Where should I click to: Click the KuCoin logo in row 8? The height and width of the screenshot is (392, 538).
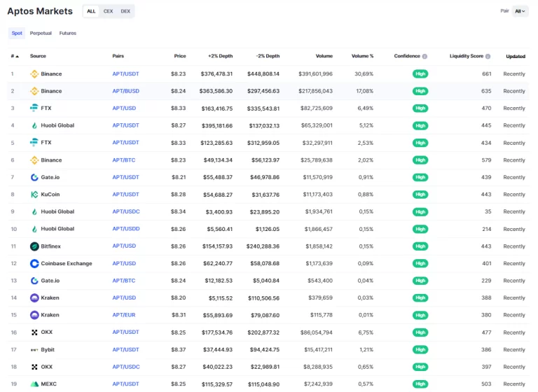pos(34,195)
